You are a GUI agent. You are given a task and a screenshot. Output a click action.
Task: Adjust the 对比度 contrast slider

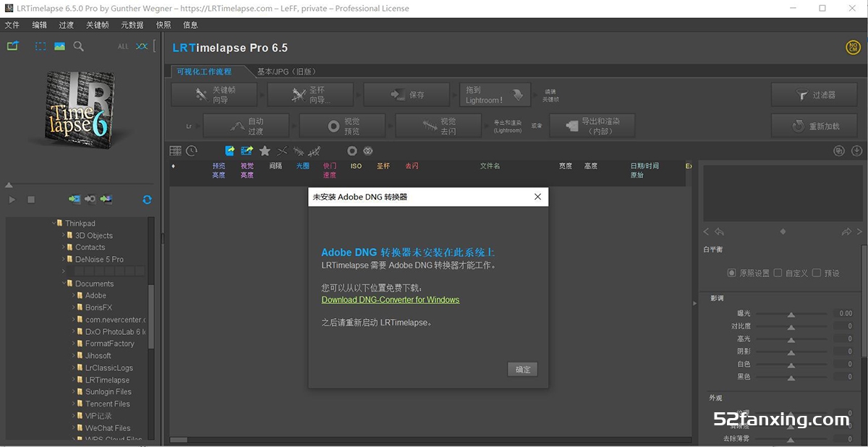pyautogui.click(x=791, y=326)
